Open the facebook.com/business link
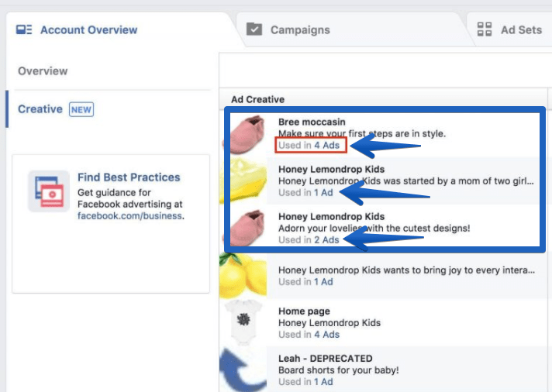This screenshot has height=392, width=552. [x=129, y=215]
